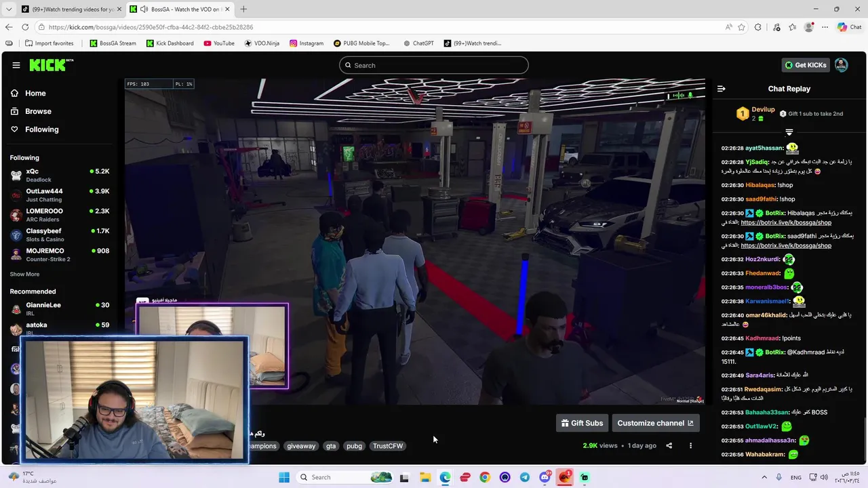This screenshot has width=868, height=488.
Task: Open the Task View taskbar icon
Action: 404,477
